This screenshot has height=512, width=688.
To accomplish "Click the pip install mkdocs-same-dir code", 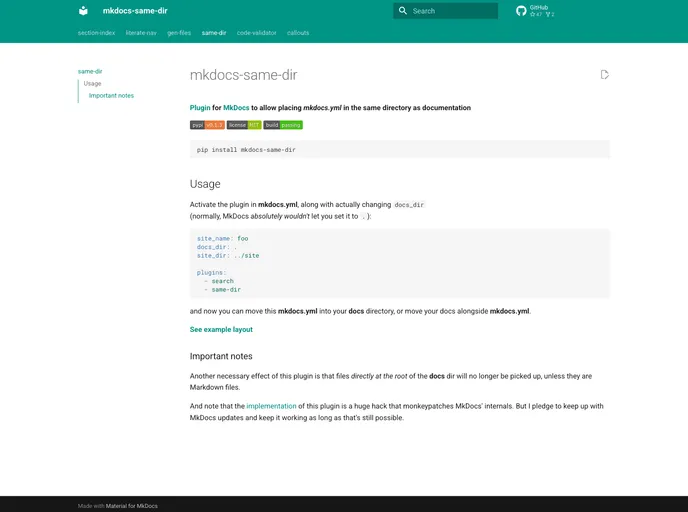I will click(x=246, y=150).
